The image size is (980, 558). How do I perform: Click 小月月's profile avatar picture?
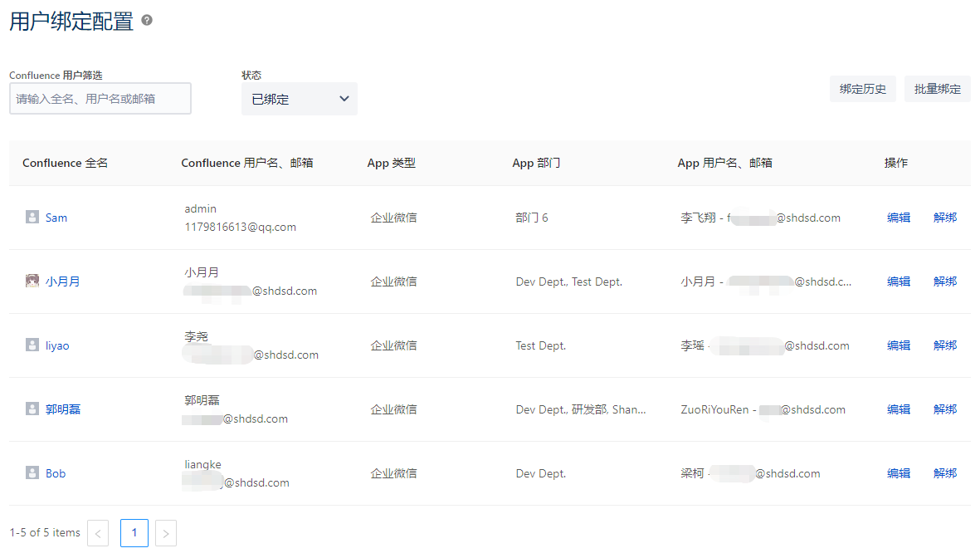[x=32, y=281]
